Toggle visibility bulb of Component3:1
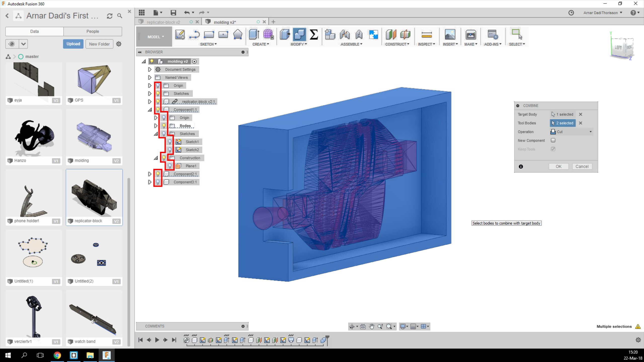Image resolution: width=644 pixels, height=362 pixels. pos(158,182)
